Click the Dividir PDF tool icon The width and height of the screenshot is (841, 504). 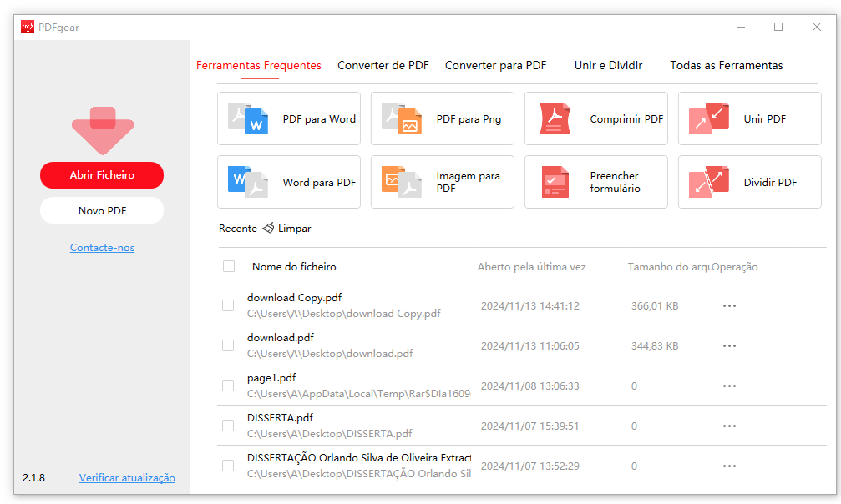point(708,182)
